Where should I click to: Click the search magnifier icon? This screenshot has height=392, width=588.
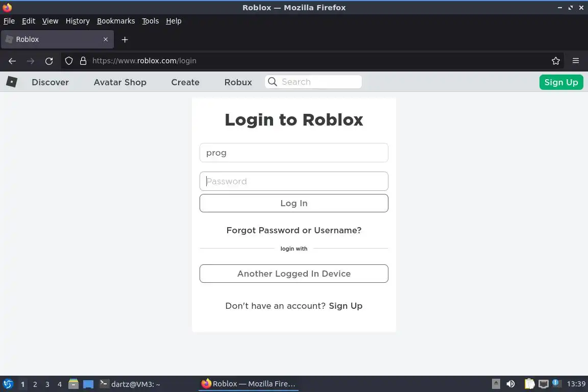273,82
